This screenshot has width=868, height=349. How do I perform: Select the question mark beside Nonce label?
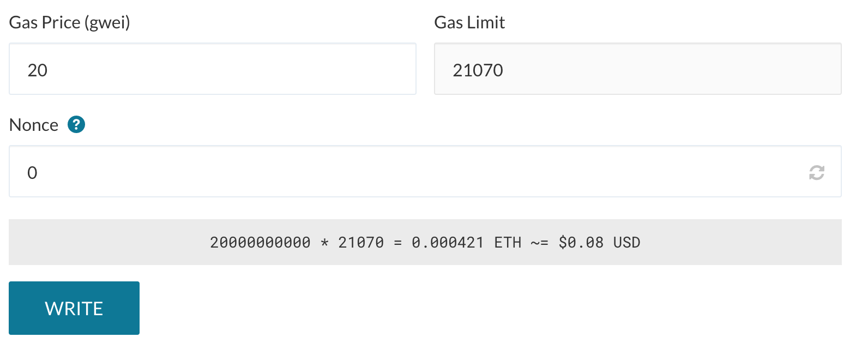tap(76, 124)
